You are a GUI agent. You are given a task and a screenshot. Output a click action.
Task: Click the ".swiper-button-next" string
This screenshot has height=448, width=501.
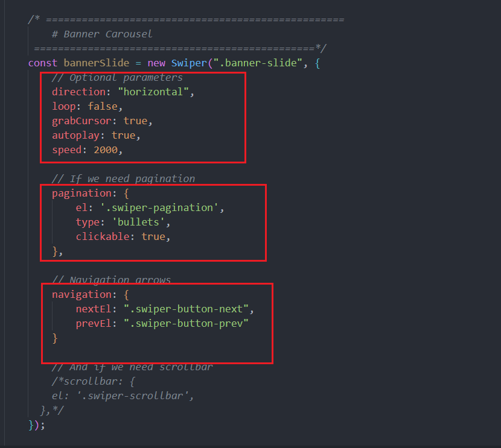[x=186, y=309]
